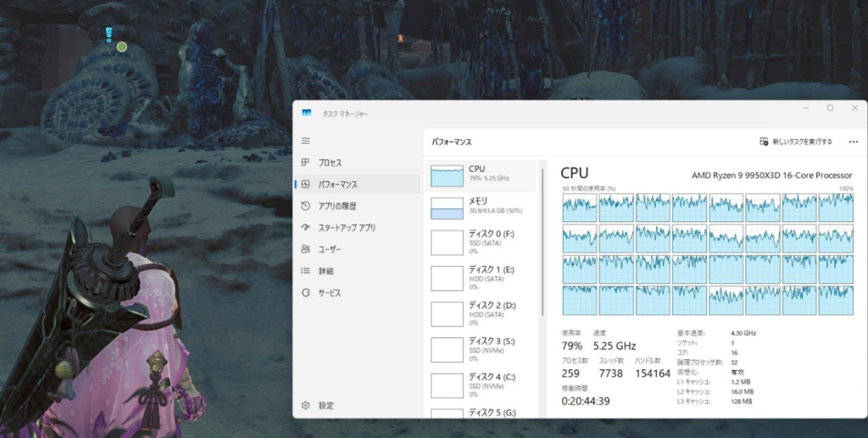Maximize the Task Manager window
The width and height of the screenshot is (868, 438).
(x=830, y=108)
